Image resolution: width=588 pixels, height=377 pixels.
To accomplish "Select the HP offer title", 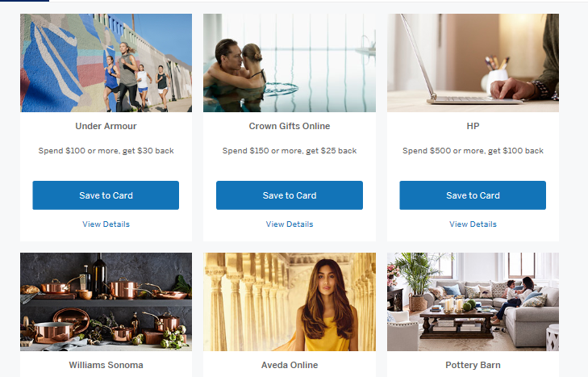I will [473, 126].
